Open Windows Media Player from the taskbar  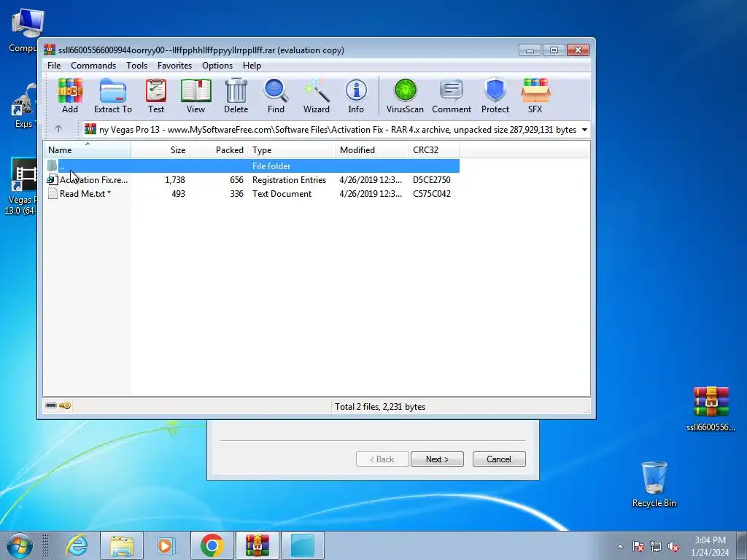point(166,545)
